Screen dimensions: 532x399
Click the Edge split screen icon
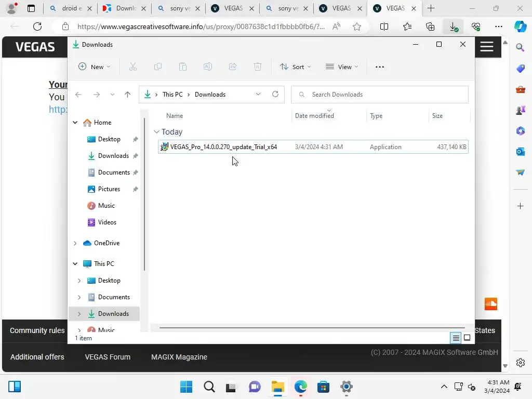tap(384, 26)
